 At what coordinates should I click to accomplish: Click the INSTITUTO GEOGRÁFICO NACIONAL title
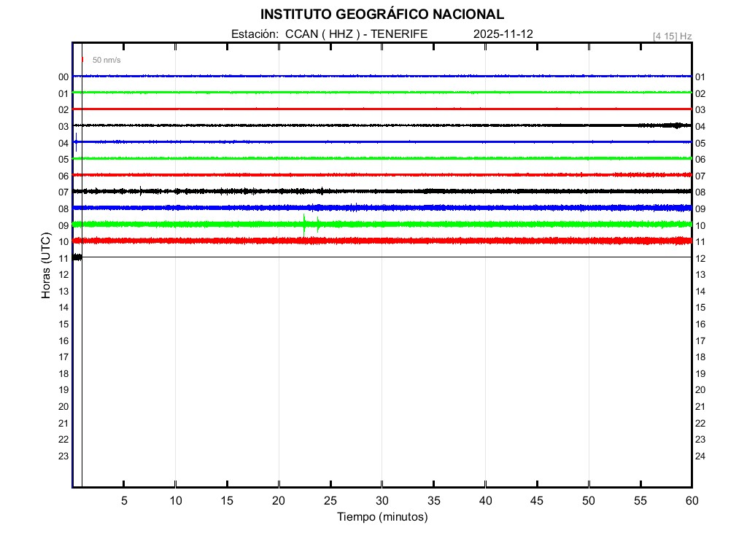382,15
